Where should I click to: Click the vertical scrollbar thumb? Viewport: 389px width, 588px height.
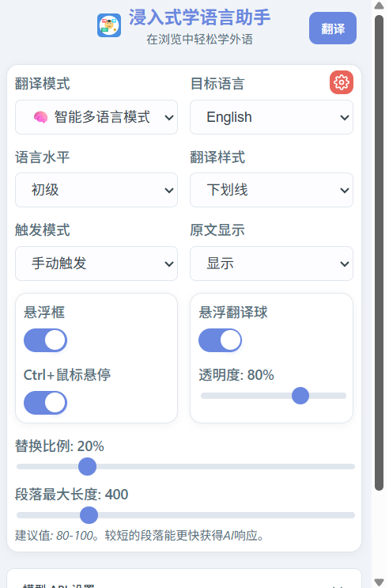click(380, 252)
